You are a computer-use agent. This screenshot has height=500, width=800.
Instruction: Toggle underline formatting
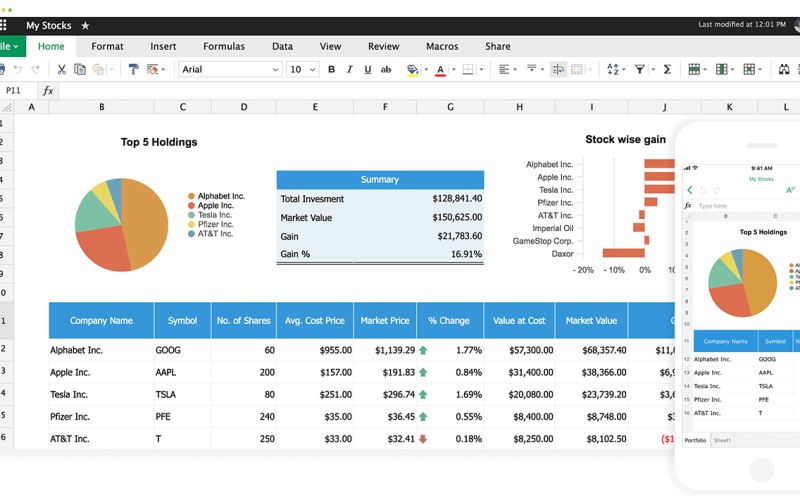[367, 69]
